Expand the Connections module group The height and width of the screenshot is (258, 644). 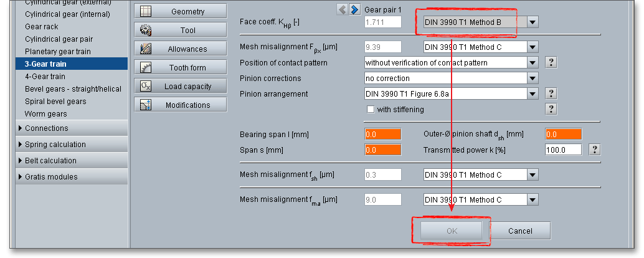point(46,128)
